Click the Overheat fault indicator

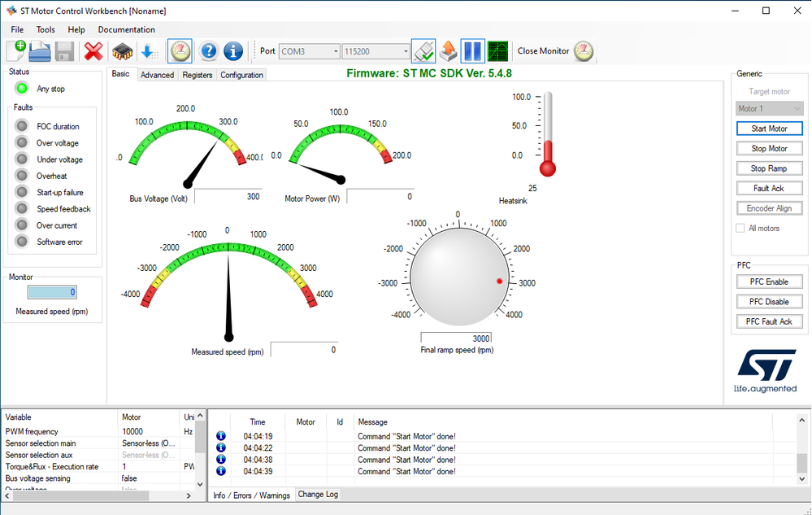(22, 176)
